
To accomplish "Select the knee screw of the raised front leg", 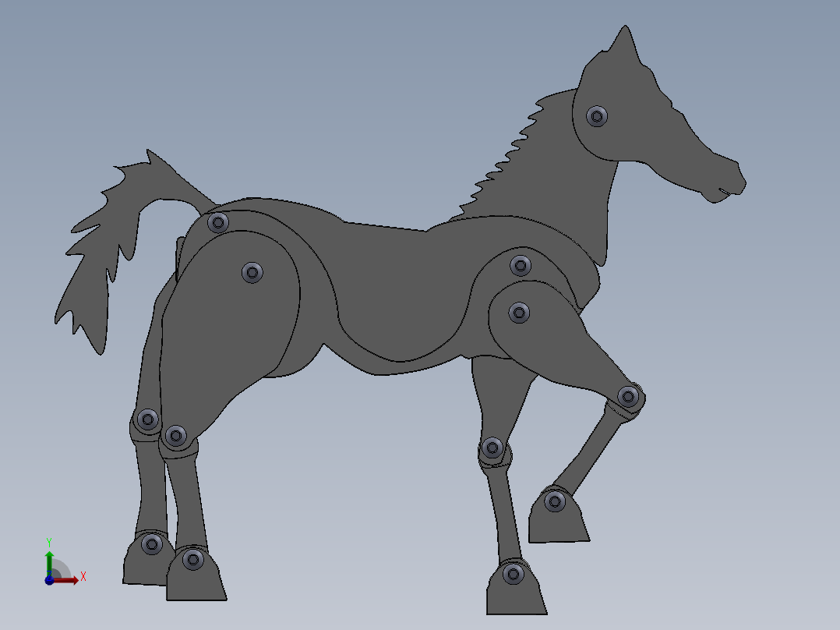I will tap(628, 397).
